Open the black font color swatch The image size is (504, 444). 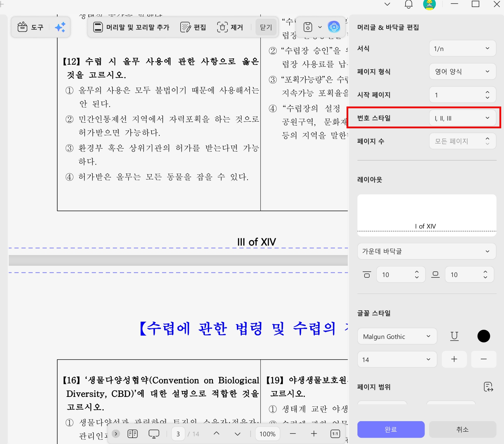click(x=484, y=336)
